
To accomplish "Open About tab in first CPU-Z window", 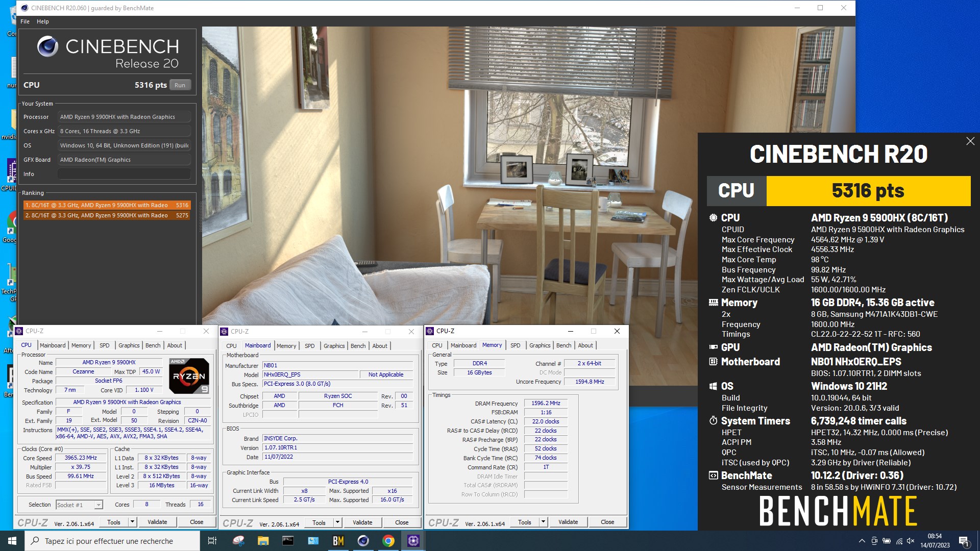I will tap(175, 345).
